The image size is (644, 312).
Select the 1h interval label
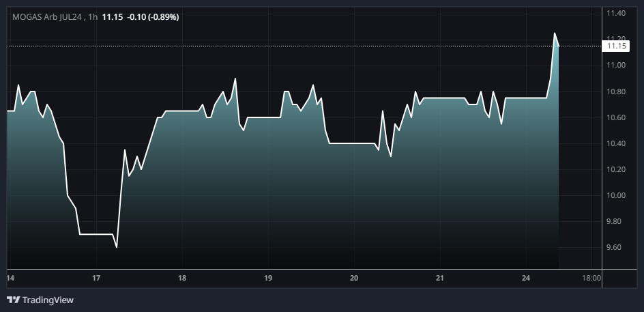pyautogui.click(x=93, y=16)
